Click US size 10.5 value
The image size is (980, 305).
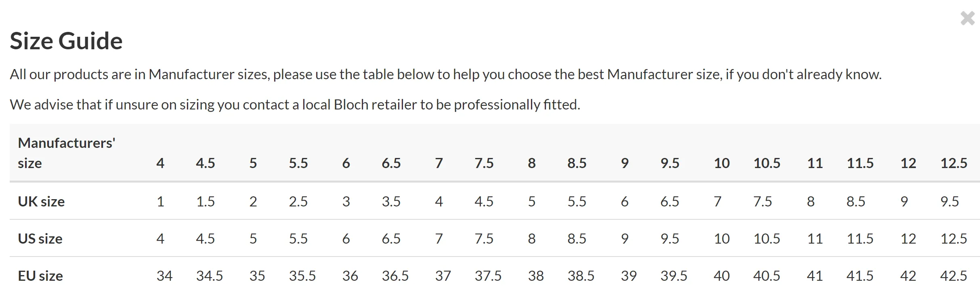767,238
